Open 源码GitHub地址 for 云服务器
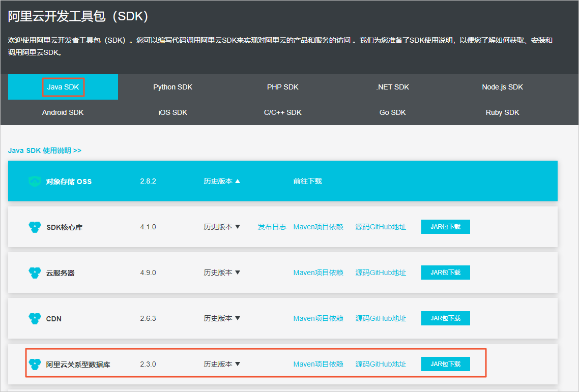 [381, 273]
